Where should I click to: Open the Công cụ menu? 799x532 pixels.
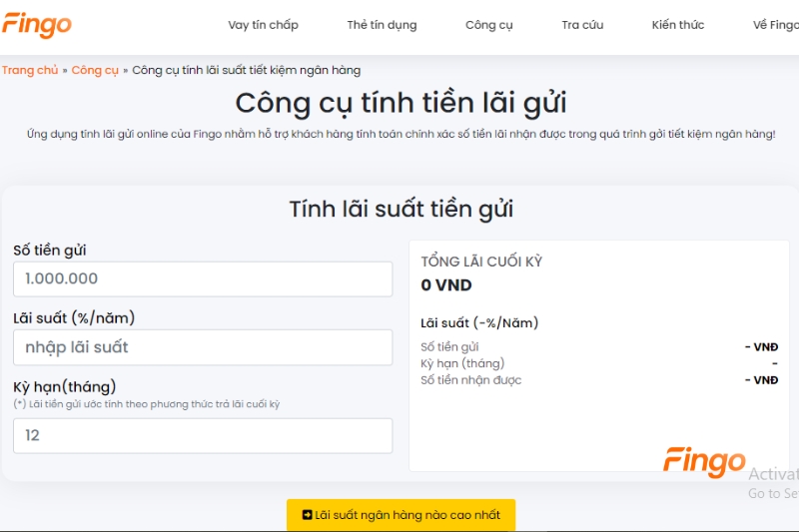[488, 25]
